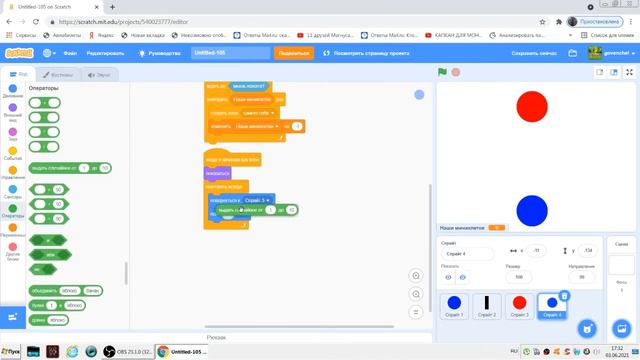Select the Звук blocks category
This screenshot has width=640, height=360.
coord(13,134)
